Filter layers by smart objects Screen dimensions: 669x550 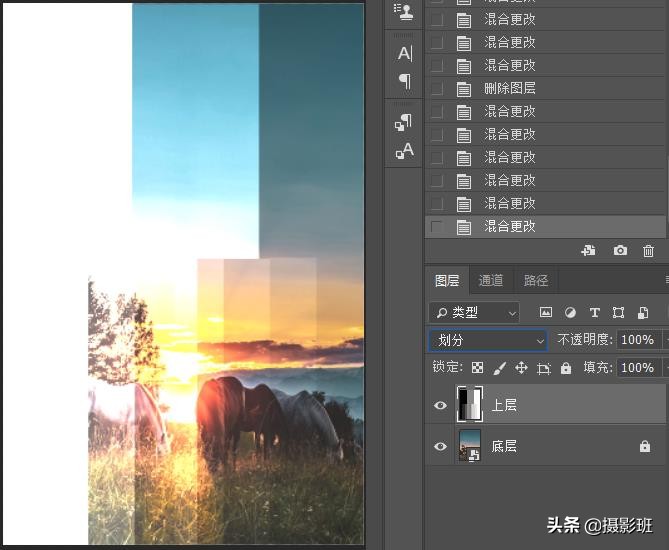point(643,313)
